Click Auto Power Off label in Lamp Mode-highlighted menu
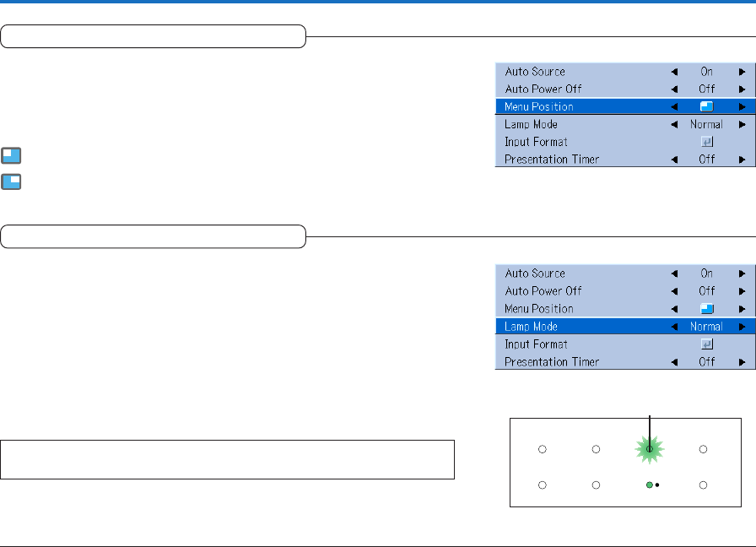 (543, 291)
